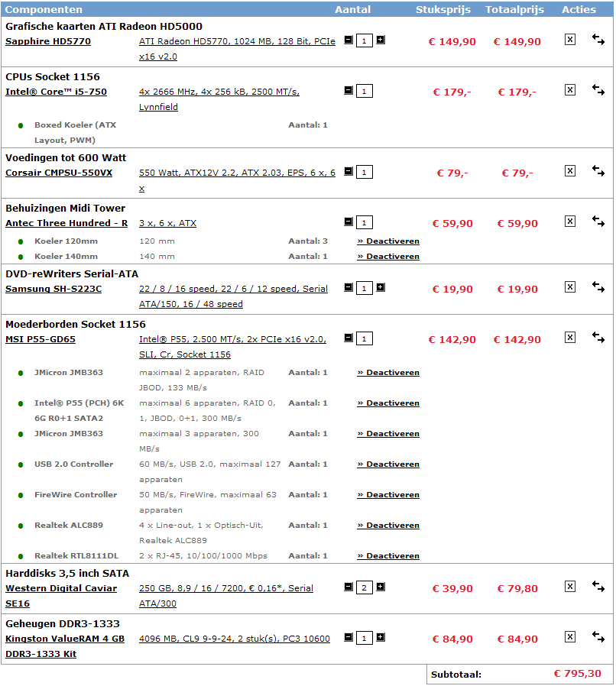Deactivate the Koeler 120mm fan

388,241
